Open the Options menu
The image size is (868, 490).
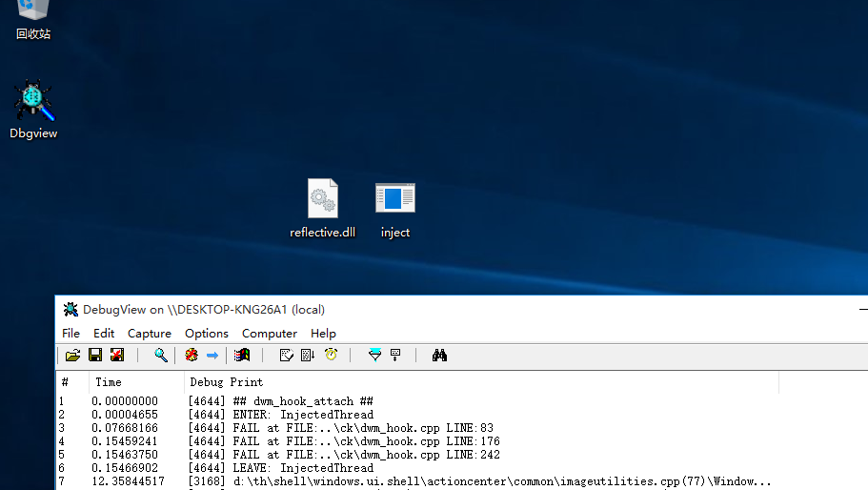pyautogui.click(x=207, y=334)
